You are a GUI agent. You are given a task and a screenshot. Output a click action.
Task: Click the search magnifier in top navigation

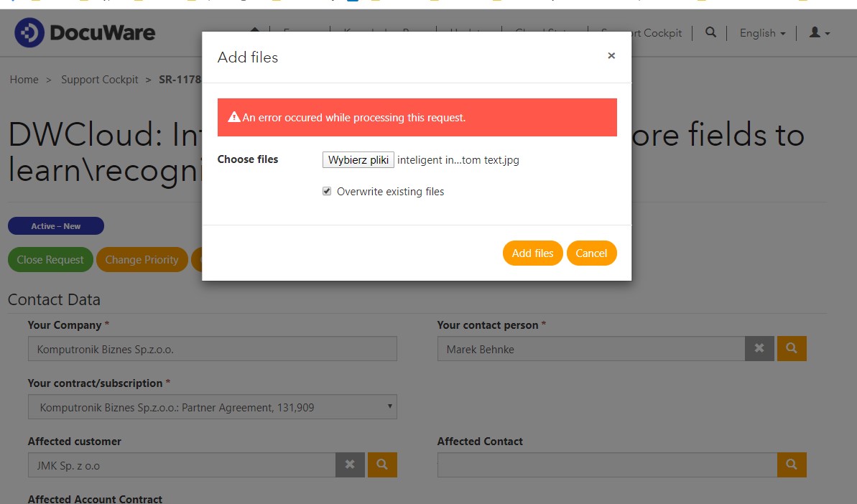click(x=710, y=32)
